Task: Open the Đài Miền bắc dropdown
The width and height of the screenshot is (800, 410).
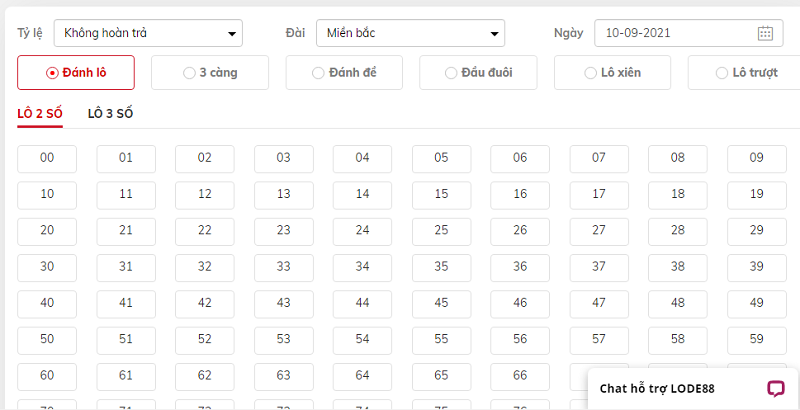Action: pyautogui.click(x=411, y=33)
